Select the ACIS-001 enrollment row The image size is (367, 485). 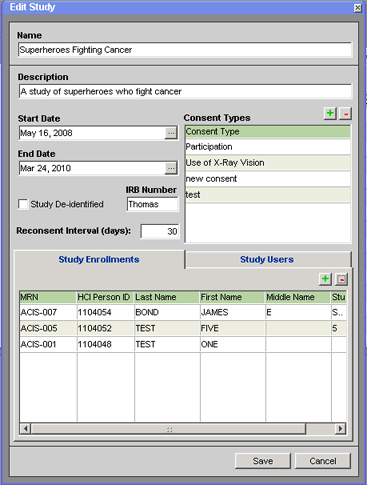point(183,344)
